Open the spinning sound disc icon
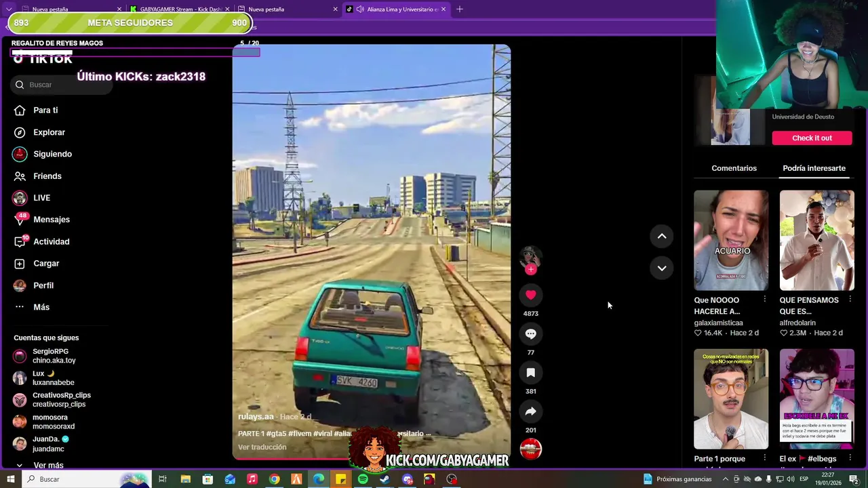 (x=530, y=449)
